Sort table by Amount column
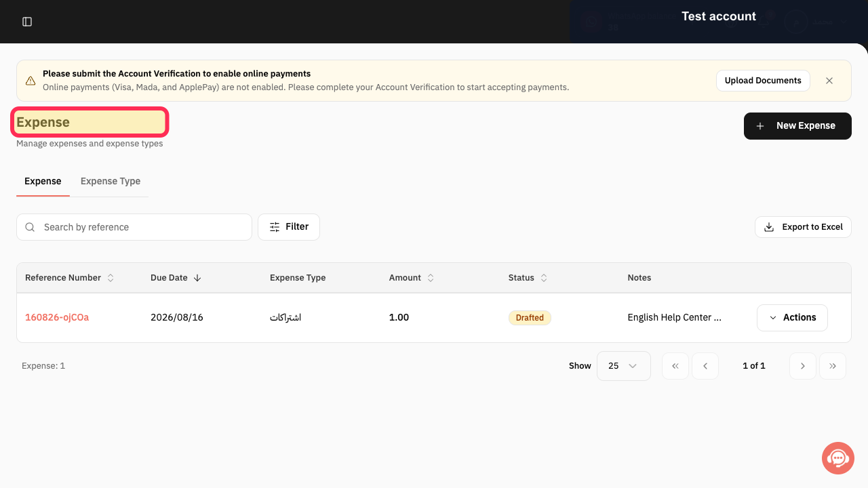868x488 pixels. tap(411, 278)
